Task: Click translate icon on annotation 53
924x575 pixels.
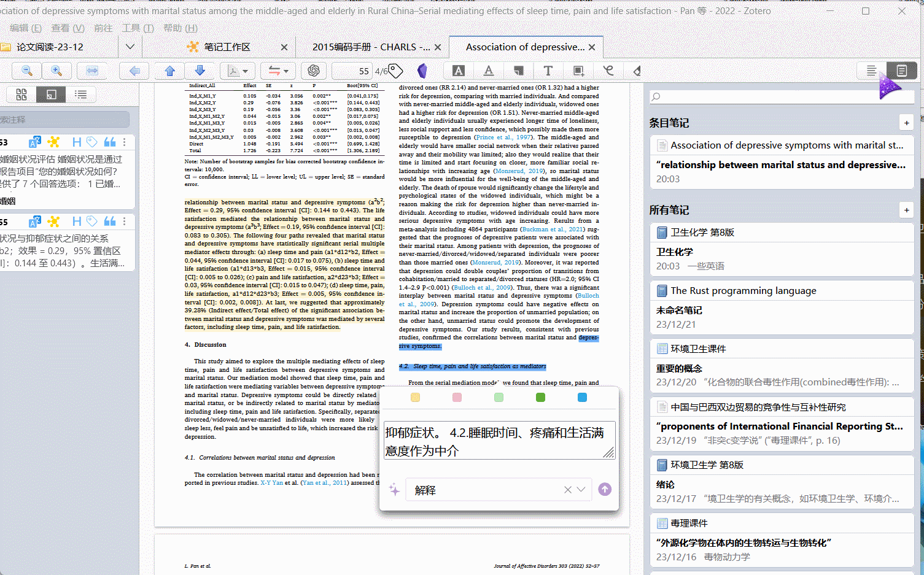Action: [35, 142]
